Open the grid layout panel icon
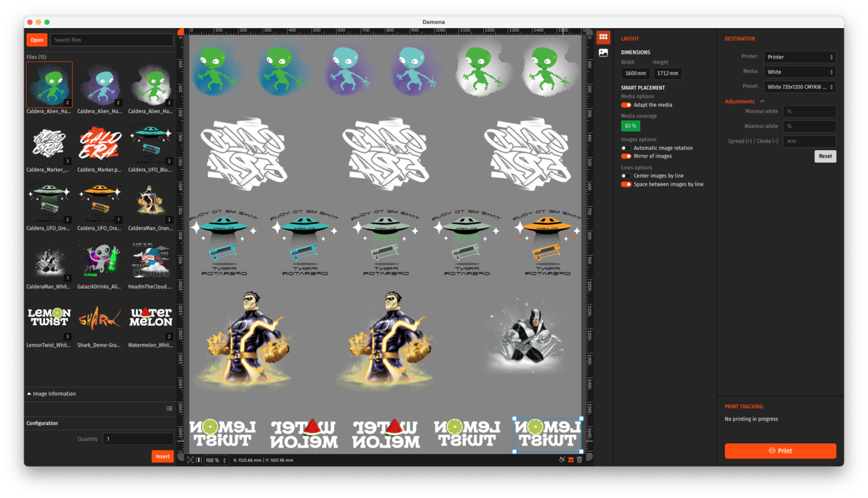Image resolution: width=868 pixels, height=498 pixels. (603, 37)
